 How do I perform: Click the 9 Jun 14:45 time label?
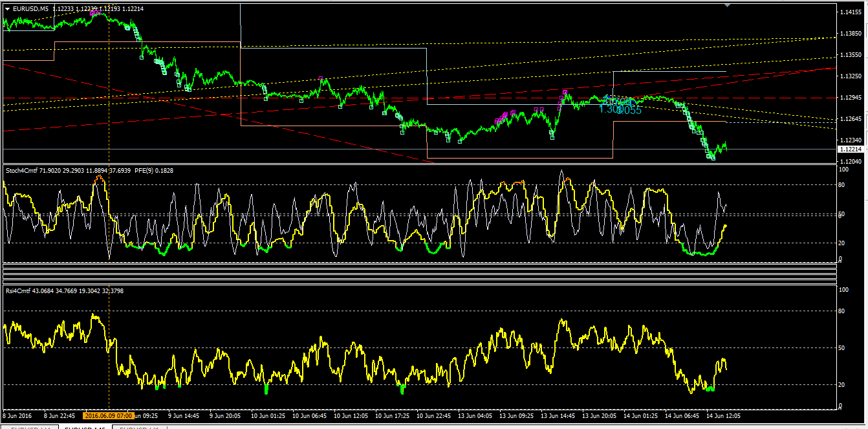184,415
